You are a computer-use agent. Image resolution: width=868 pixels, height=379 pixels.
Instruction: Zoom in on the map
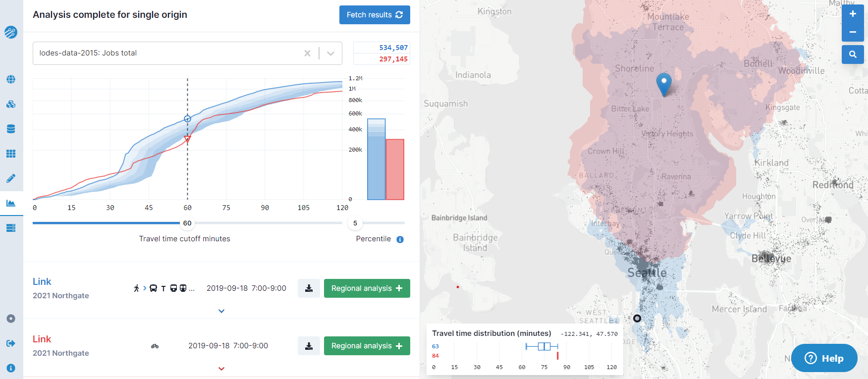(853, 14)
